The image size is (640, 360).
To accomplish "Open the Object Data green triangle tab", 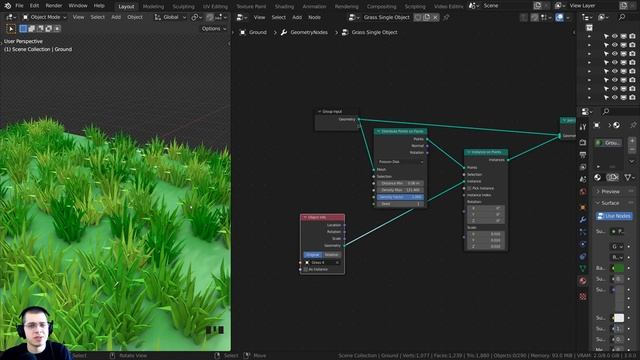I will coord(583,269).
